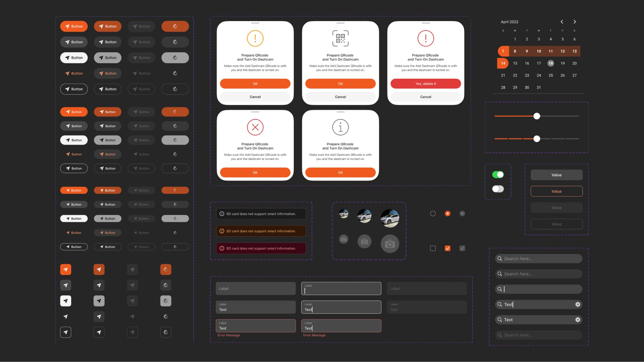Select the orange filled radio button
Image resolution: width=644 pixels, height=362 pixels.
tap(448, 213)
